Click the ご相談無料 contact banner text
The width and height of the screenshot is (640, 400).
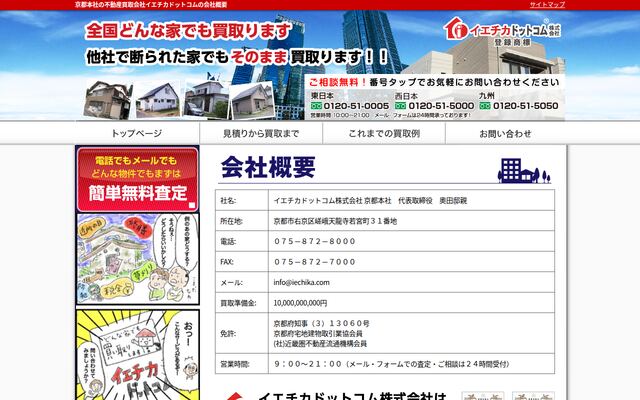[433, 82]
